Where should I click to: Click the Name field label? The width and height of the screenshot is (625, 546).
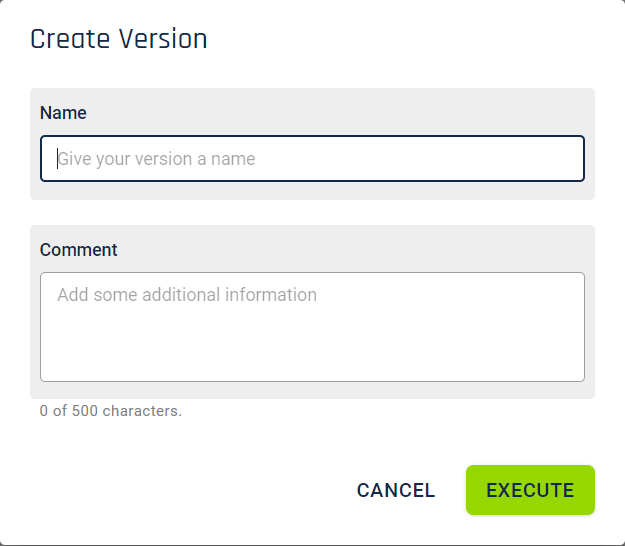click(x=63, y=113)
